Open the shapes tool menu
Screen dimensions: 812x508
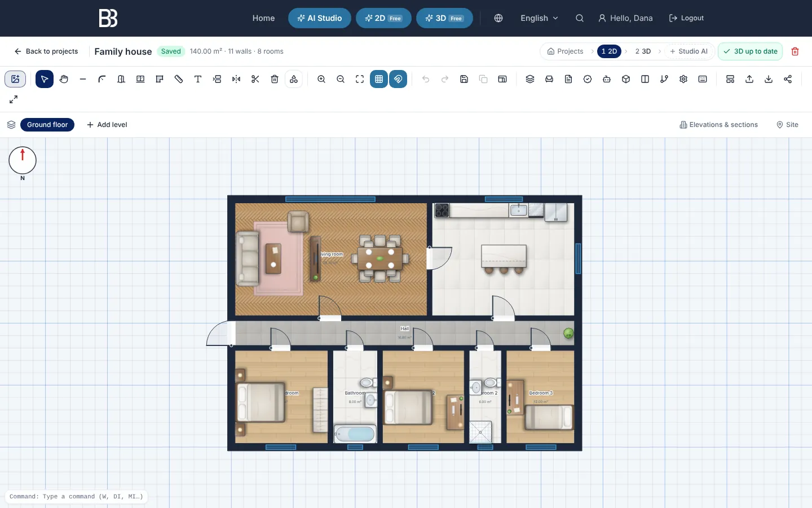[x=294, y=79]
